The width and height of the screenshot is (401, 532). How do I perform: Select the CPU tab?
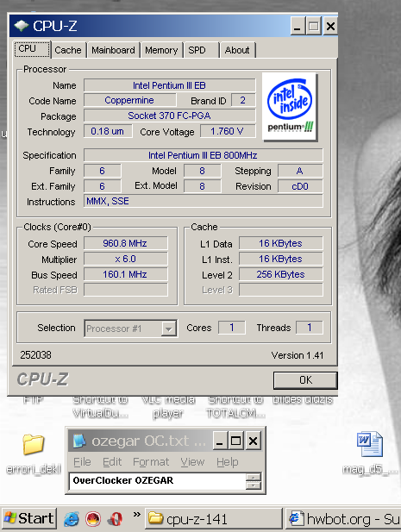click(x=32, y=49)
